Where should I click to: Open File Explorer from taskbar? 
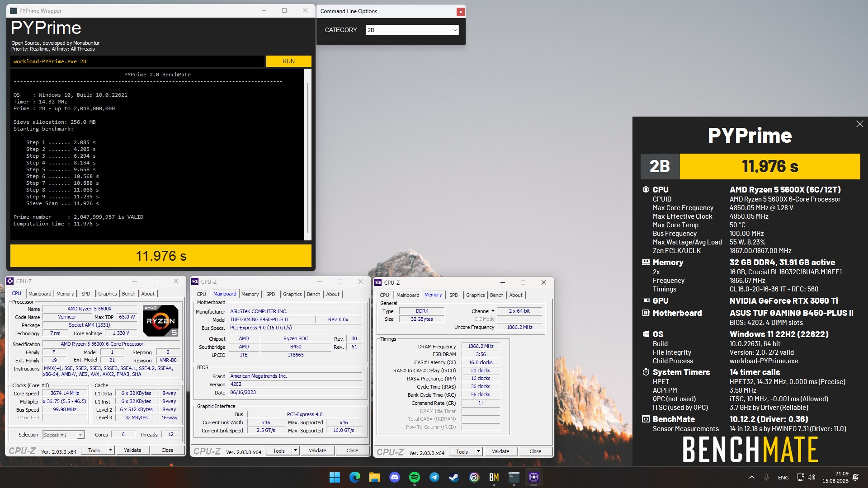click(x=374, y=477)
